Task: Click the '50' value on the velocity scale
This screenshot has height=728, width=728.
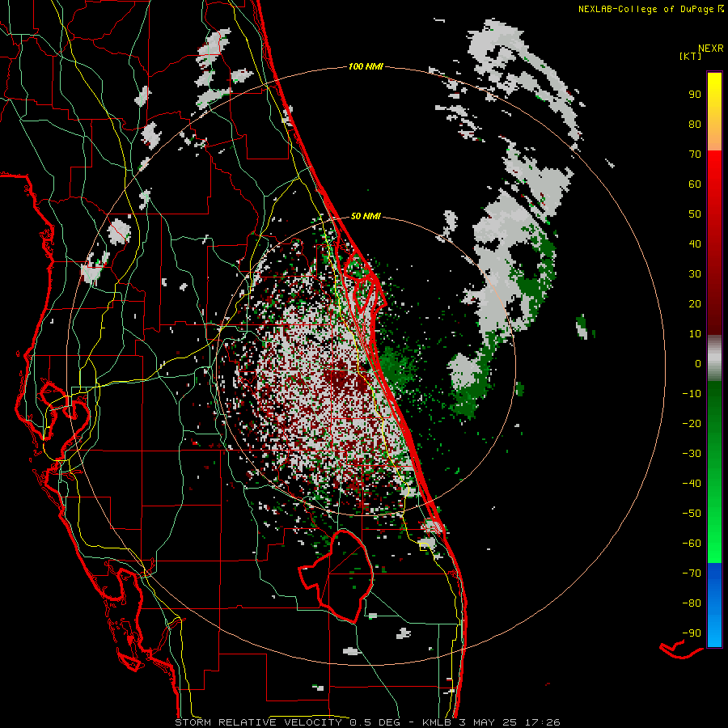Action: click(x=695, y=214)
